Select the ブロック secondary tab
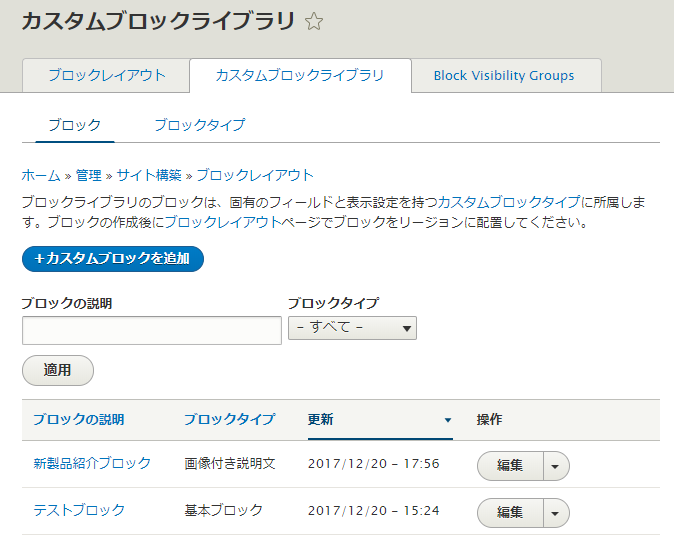The height and width of the screenshot is (550, 674). click(x=75, y=125)
